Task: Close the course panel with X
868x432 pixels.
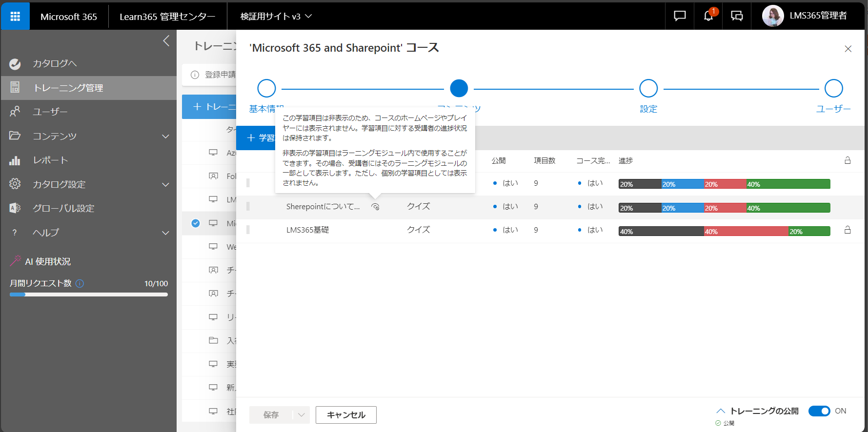Action: pyautogui.click(x=848, y=49)
